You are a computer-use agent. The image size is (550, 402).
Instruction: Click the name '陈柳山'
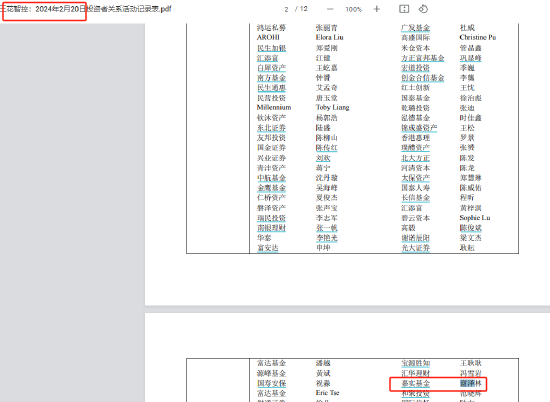point(326,138)
